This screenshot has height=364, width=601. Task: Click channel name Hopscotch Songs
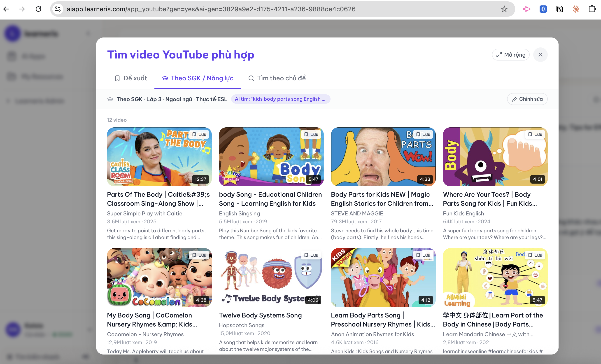242,325
